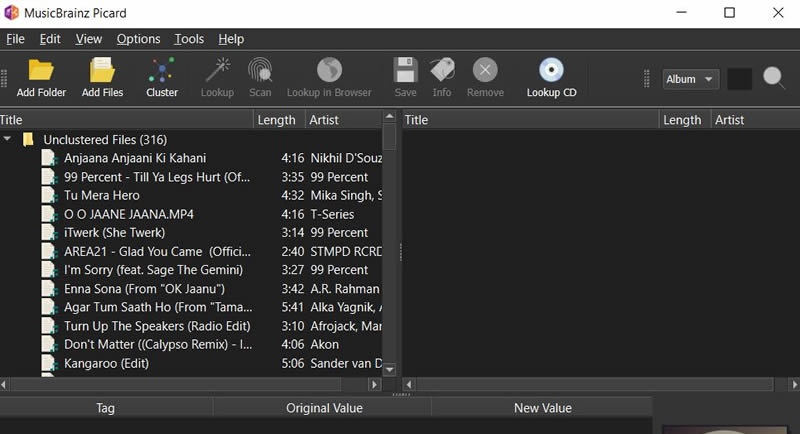
Task: Click the Unclustered Files folder icon
Action: [28, 139]
